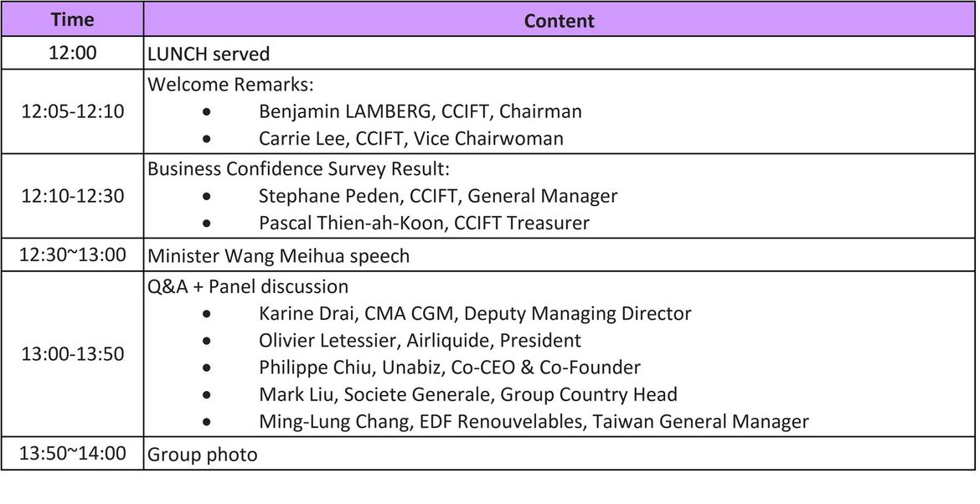Click Mark Liu, Societe Generale line
Viewport: 980px width, 504px height.
tap(467, 394)
